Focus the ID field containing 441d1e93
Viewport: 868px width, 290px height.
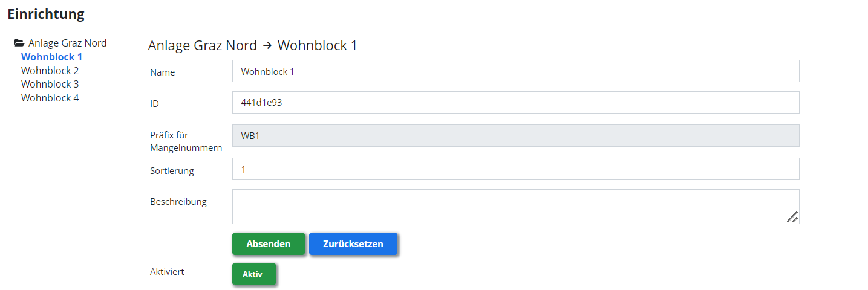pyautogui.click(x=516, y=103)
